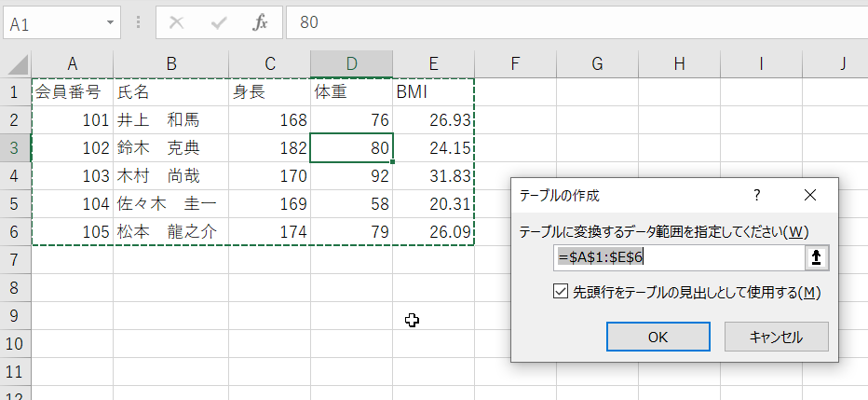868x400 pixels.
Task: Select row 7 header
Action: pos(16,260)
